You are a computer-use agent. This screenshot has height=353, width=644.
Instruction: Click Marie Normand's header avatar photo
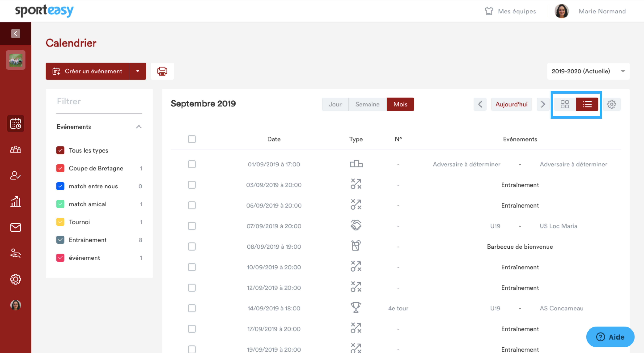click(561, 11)
